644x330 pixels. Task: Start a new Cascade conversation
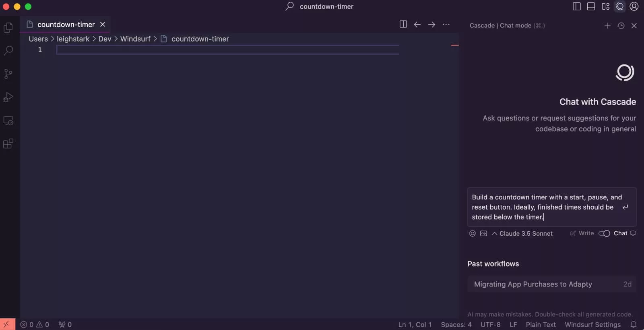(607, 25)
